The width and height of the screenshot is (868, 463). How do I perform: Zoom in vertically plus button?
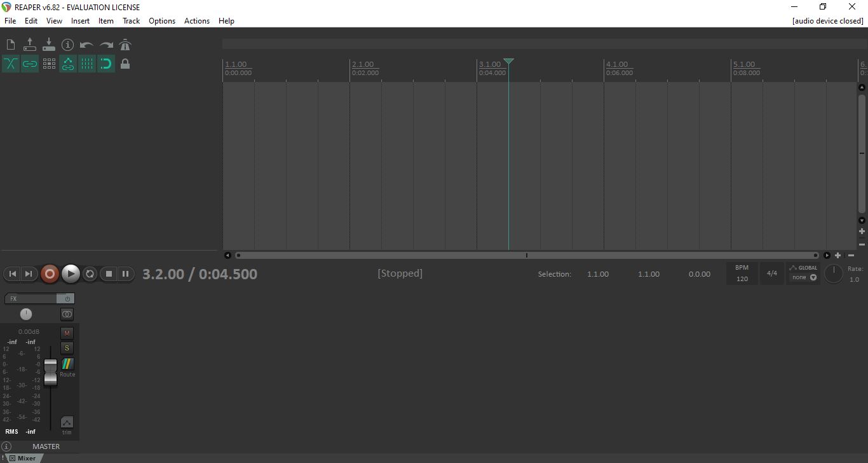[862, 231]
